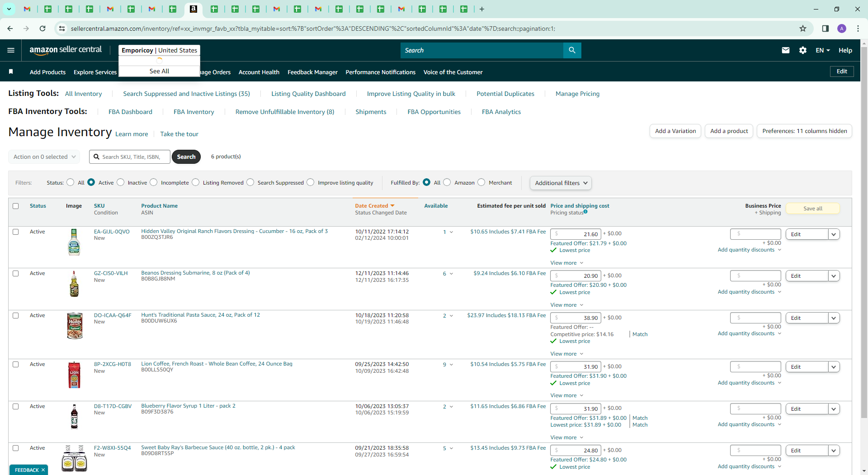
Task: Click price field for Beanos Dressing row
Action: point(575,275)
